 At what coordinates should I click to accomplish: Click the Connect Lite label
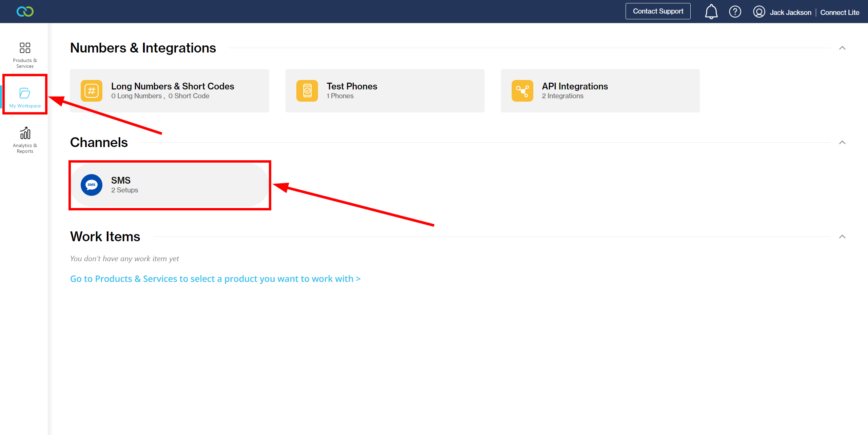pos(840,13)
